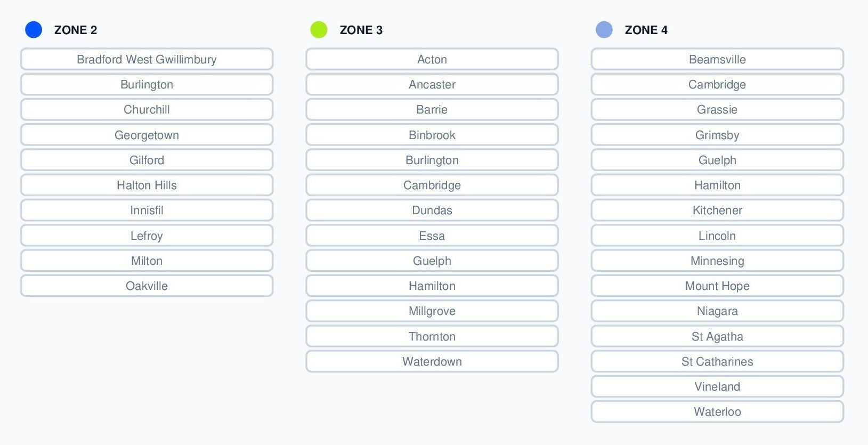Click the lavender Zone 4 color dot
Image resolution: width=868 pixels, height=445 pixels.
(604, 30)
